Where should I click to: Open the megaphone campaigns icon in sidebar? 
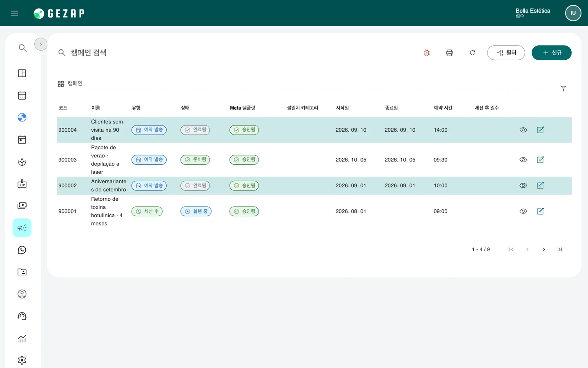pos(22,228)
